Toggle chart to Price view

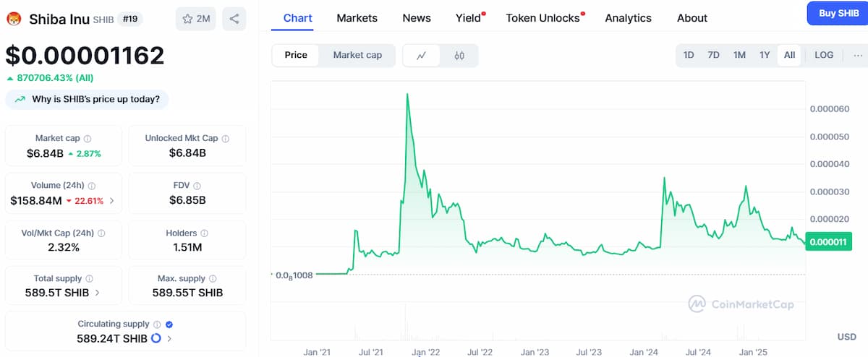[296, 55]
